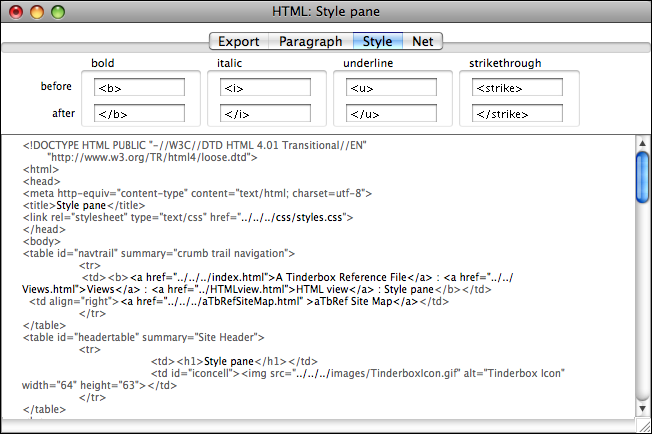Image resolution: width=652 pixels, height=434 pixels.
Task: Open the Paragraph tab
Action: pos(311,41)
